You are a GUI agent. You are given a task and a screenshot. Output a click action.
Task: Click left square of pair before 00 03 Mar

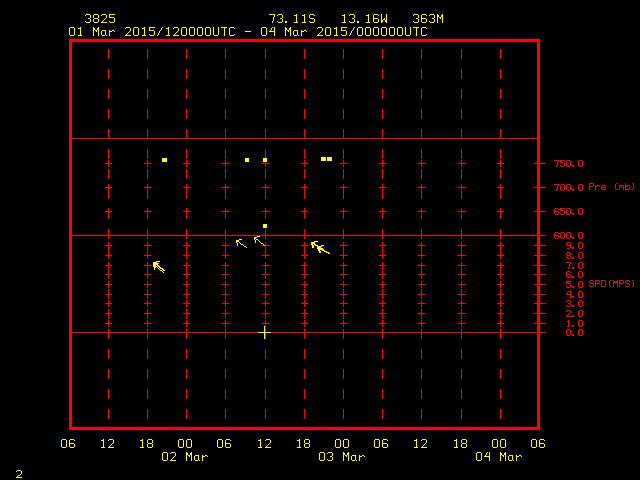click(323, 159)
